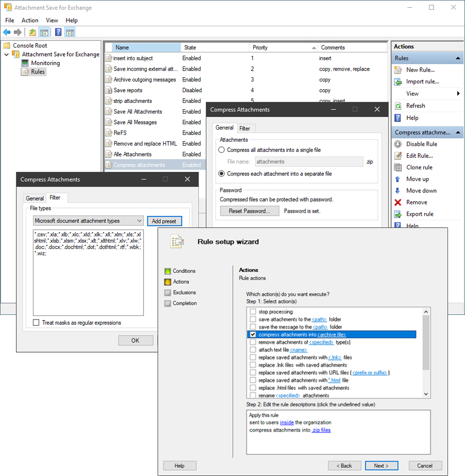
Task: Click the Move up arrow icon
Action: [398, 179]
